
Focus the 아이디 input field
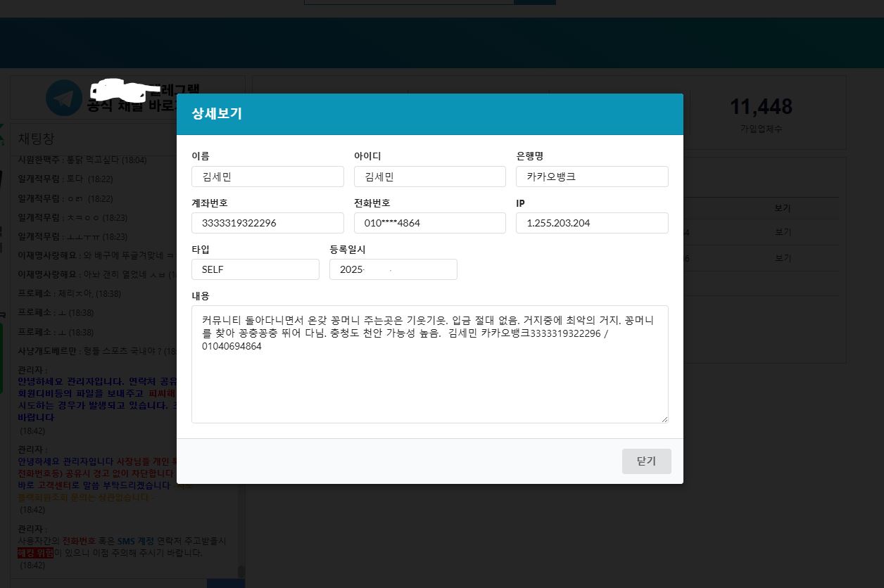[x=430, y=177]
